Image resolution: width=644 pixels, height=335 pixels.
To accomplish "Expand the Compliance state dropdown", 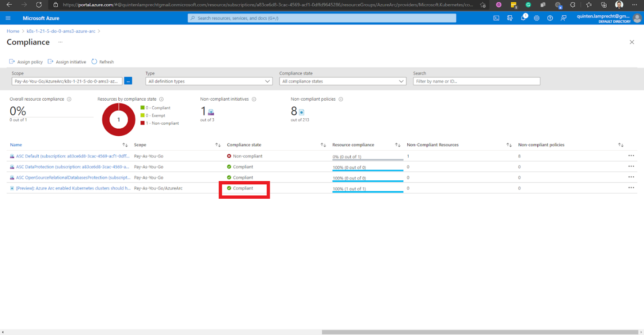I will pos(343,81).
